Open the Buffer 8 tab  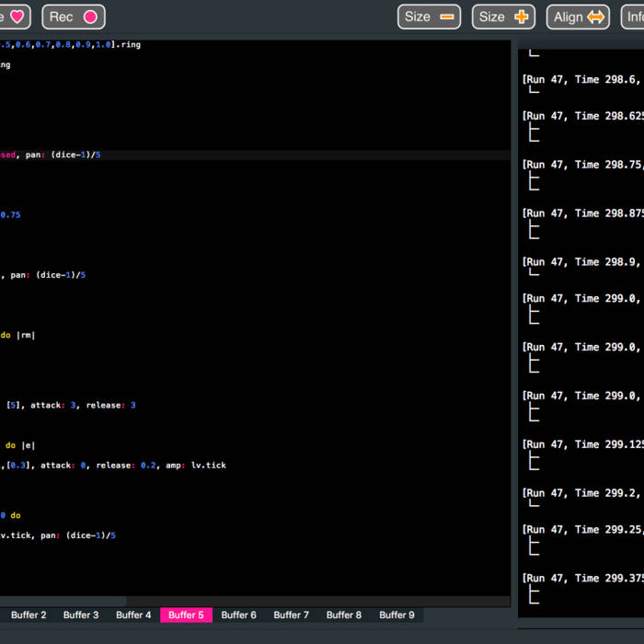[344, 615]
